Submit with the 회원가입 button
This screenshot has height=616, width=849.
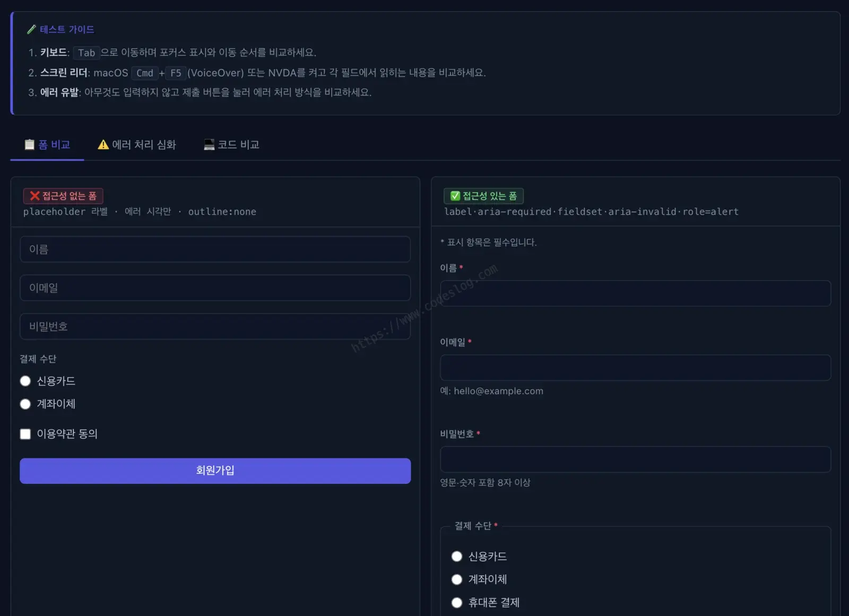215,471
